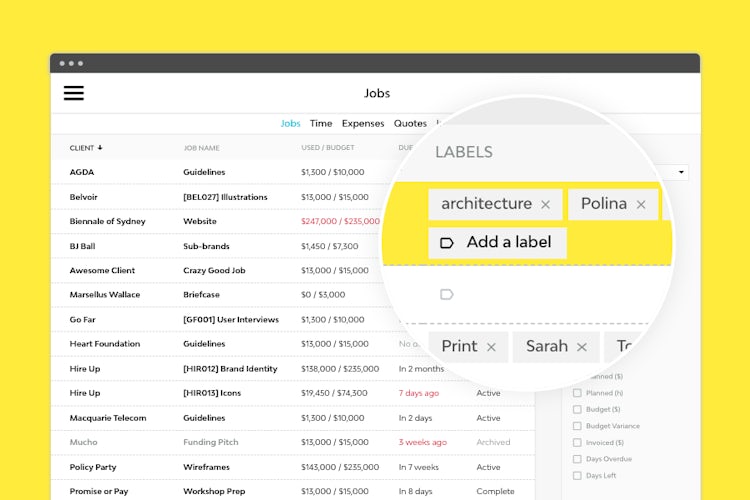Open the Quotes tab
This screenshot has width=750, height=500.
[410, 123]
